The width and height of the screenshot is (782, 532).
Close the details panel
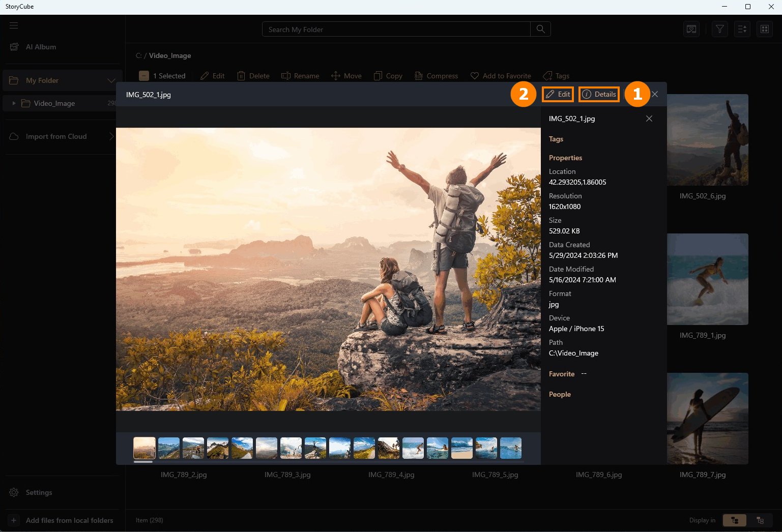coord(649,119)
